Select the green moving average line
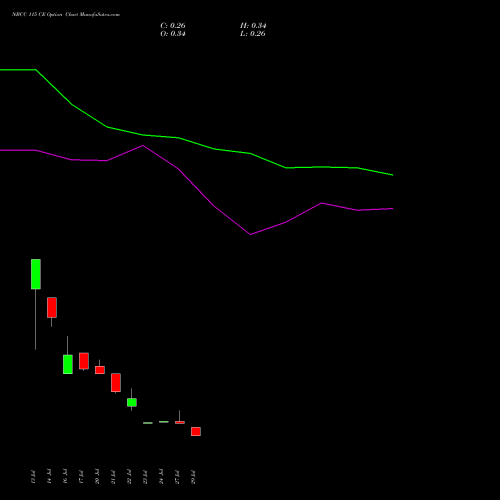Screen dimensions: 500x500 tap(197, 143)
